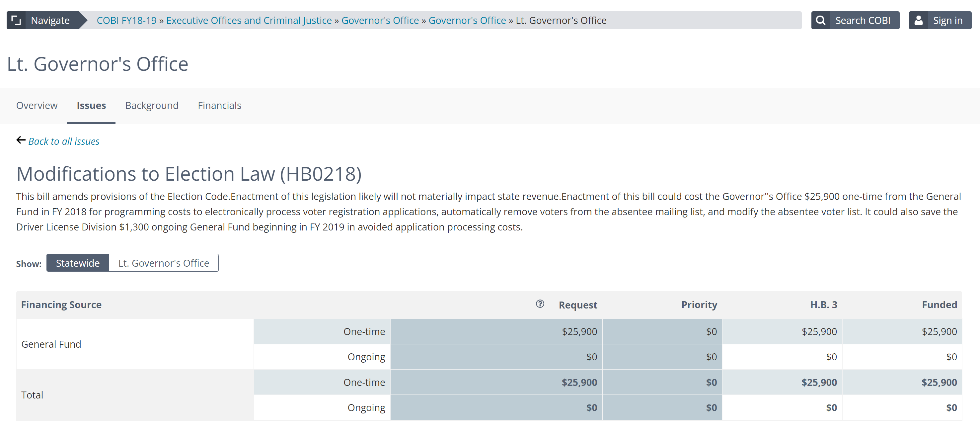
Task: Click the Search COBI button
Action: pos(862,20)
